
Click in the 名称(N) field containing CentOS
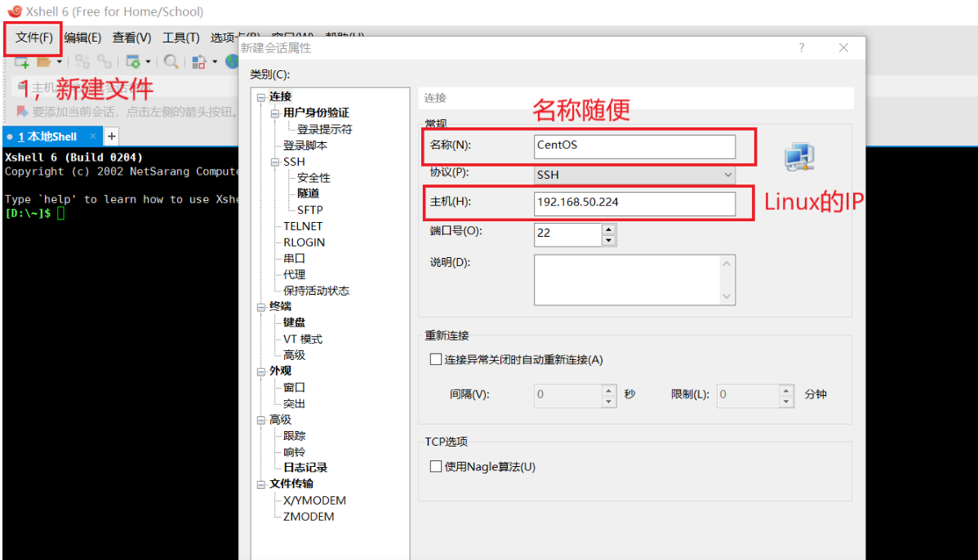(x=634, y=146)
